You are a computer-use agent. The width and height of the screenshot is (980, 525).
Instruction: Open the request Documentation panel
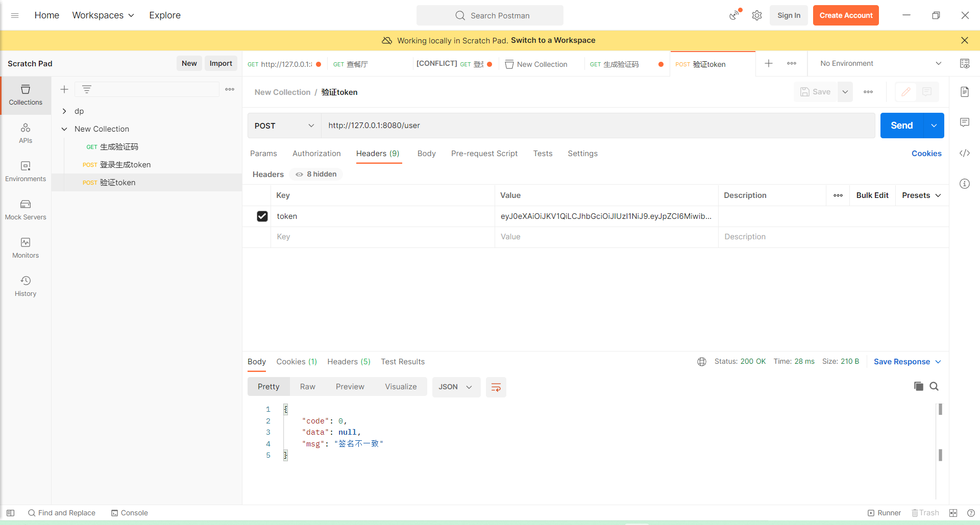(965, 91)
